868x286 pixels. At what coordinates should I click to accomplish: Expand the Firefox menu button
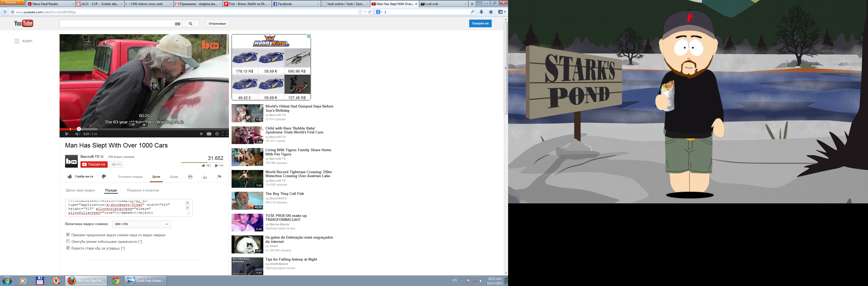coord(12,3)
